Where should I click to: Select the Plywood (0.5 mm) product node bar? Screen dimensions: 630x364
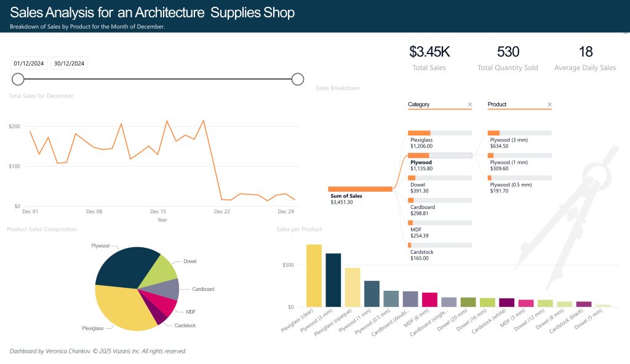point(519,178)
